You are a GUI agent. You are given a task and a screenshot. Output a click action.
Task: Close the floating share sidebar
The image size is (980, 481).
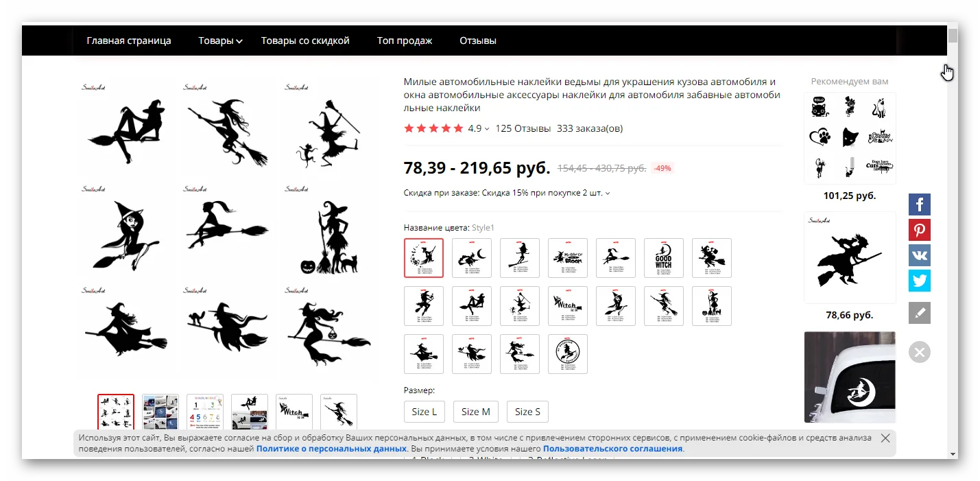click(x=920, y=352)
